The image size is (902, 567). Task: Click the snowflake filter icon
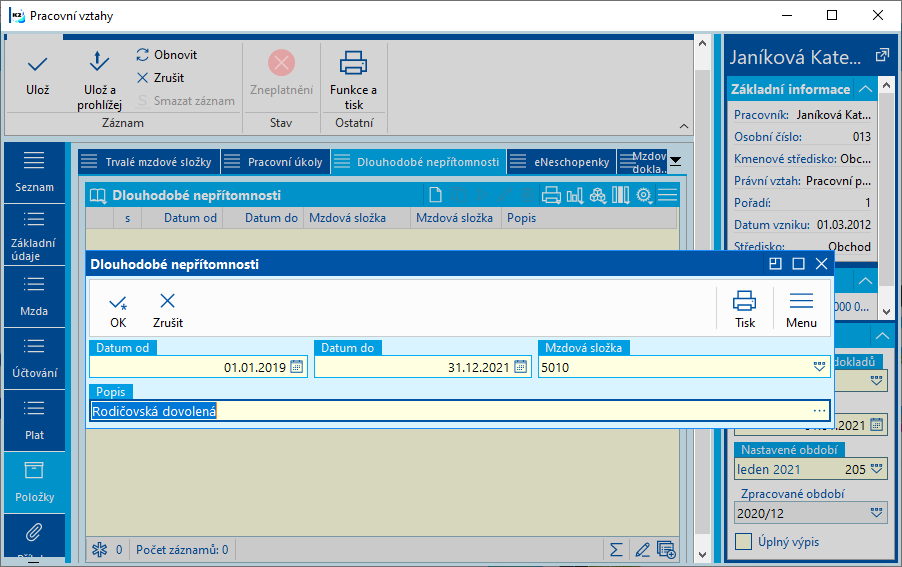pos(100,550)
